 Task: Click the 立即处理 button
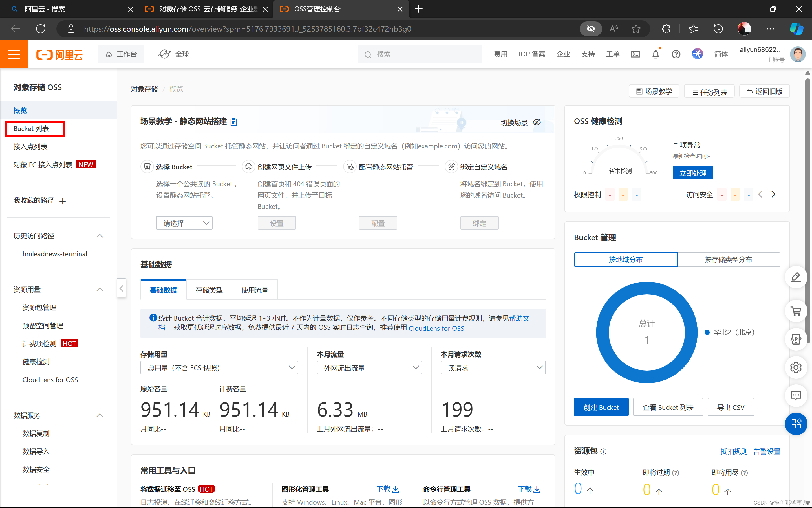(x=692, y=173)
